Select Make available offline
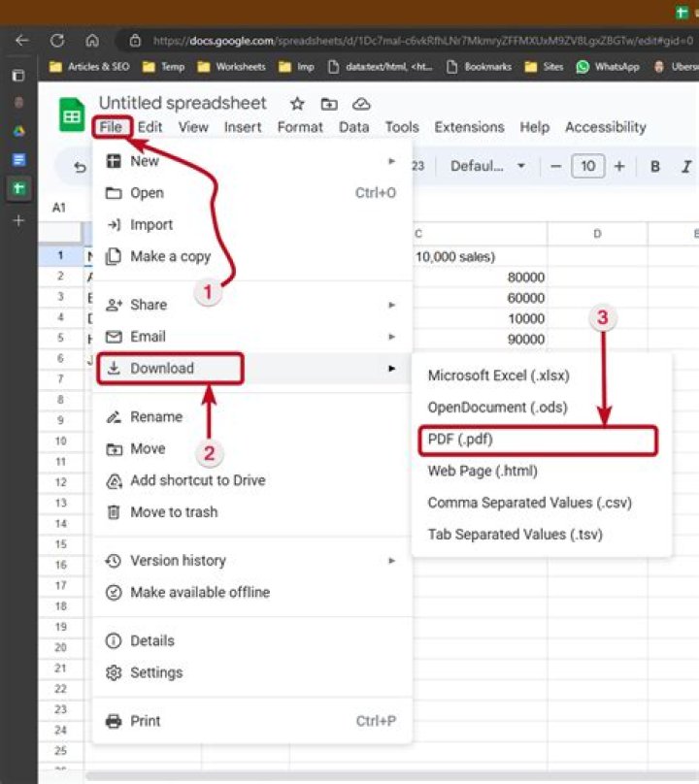 [252, 593]
